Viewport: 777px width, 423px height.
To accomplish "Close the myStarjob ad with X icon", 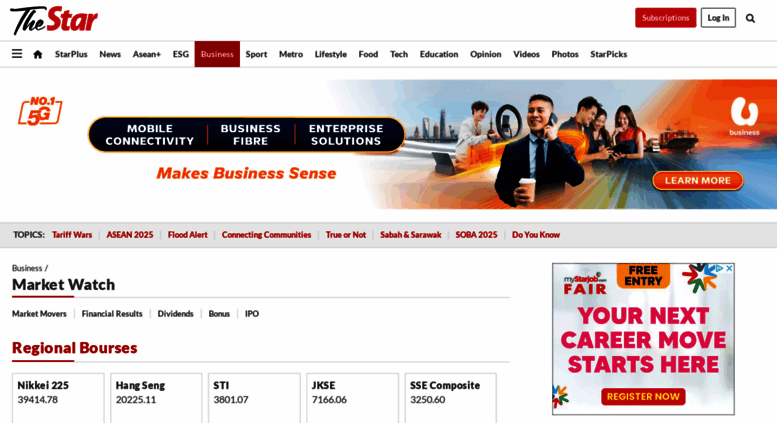I will (x=729, y=268).
